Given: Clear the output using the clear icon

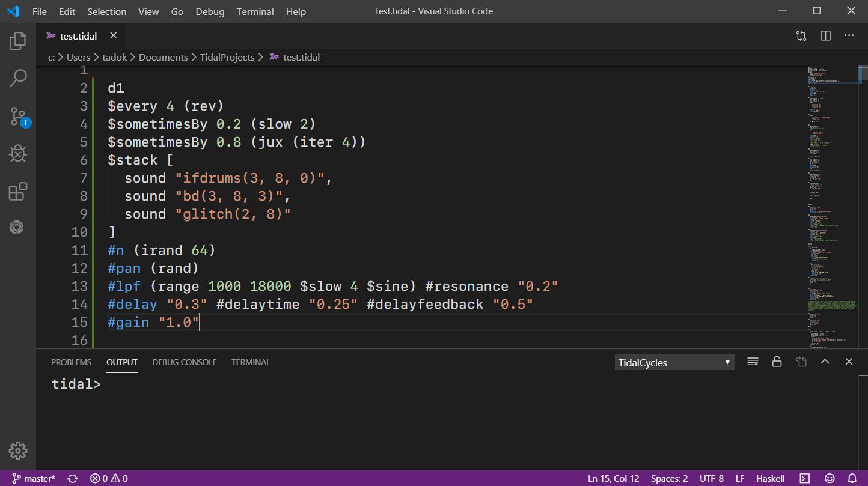Looking at the screenshot, I should pos(753,362).
